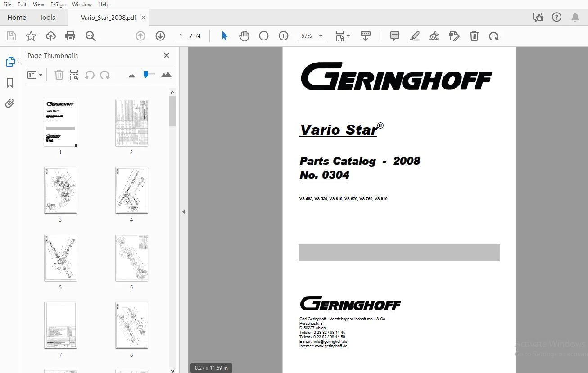Zoom out with the minus circle
588x373 pixels.
point(264,36)
